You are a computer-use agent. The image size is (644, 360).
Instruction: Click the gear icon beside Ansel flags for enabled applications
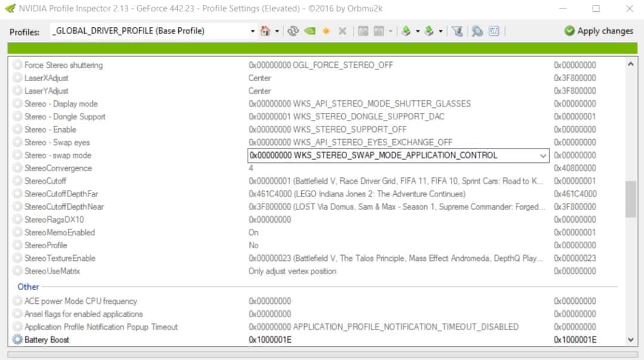(17, 314)
